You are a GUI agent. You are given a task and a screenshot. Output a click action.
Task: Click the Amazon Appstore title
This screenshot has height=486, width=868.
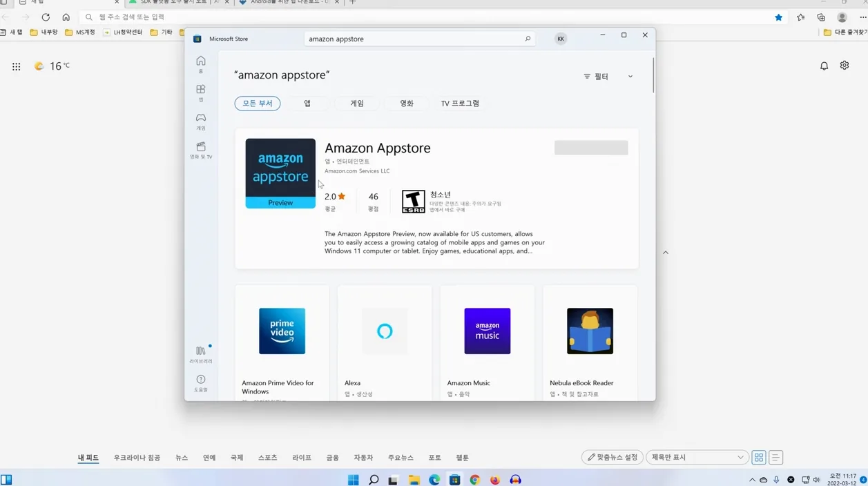pyautogui.click(x=378, y=148)
